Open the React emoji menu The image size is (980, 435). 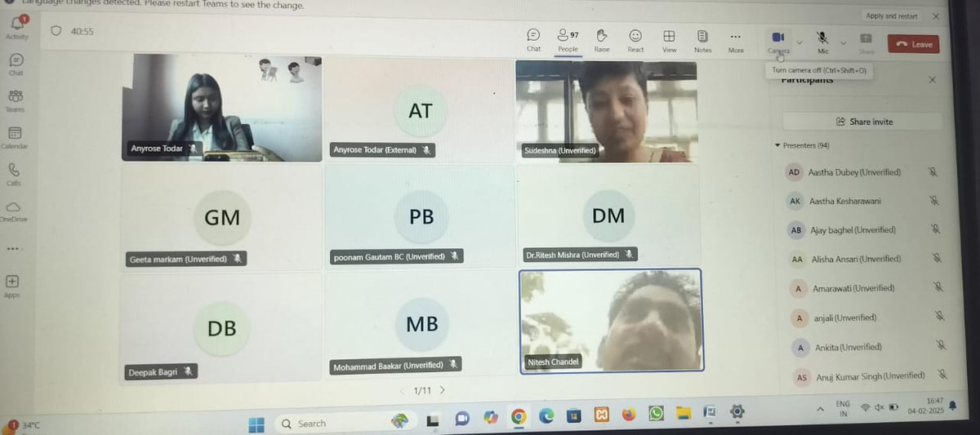point(635,40)
